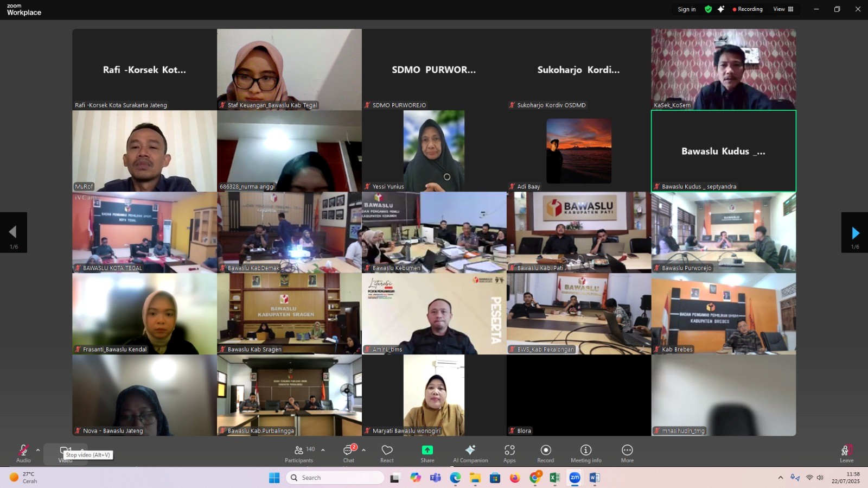Expand the audio settings caret
The width and height of the screenshot is (868, 488).
(x=38, y=450)
